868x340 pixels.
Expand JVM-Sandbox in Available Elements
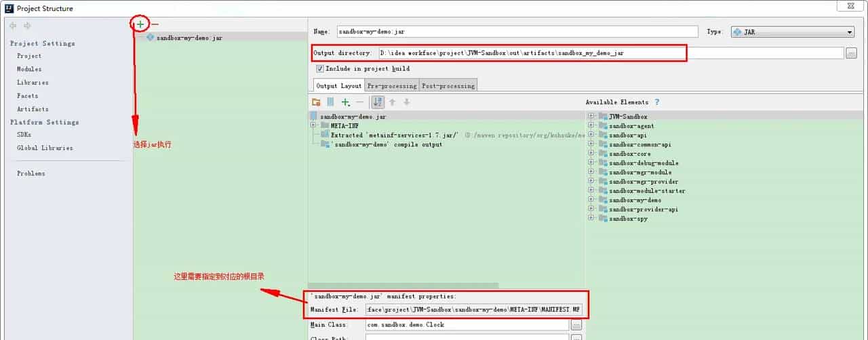(x=592, y=116)
